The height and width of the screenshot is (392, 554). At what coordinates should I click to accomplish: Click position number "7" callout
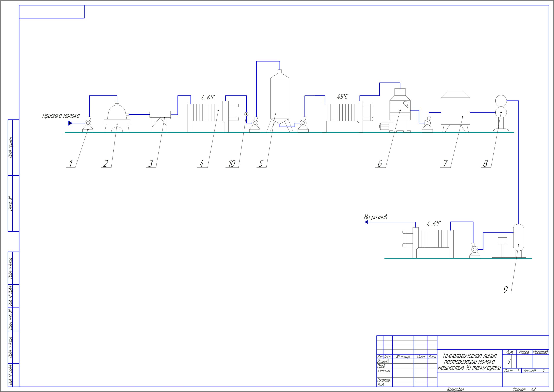[x=445, y=164]
